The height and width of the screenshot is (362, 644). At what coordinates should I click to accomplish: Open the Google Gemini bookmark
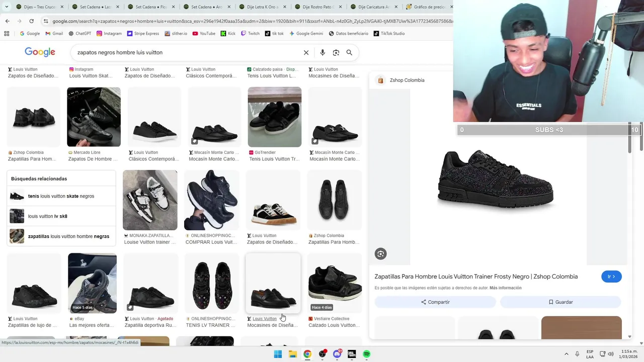click(306, 34)
